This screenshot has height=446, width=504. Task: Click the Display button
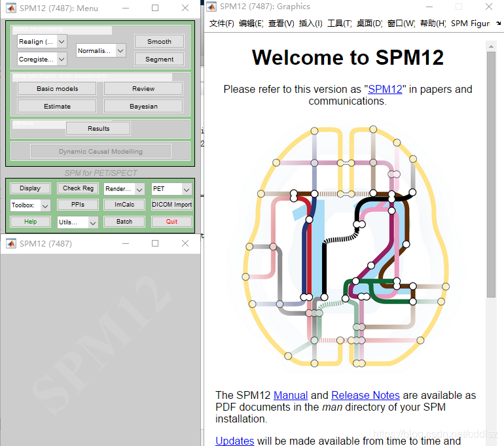[30, 188]
